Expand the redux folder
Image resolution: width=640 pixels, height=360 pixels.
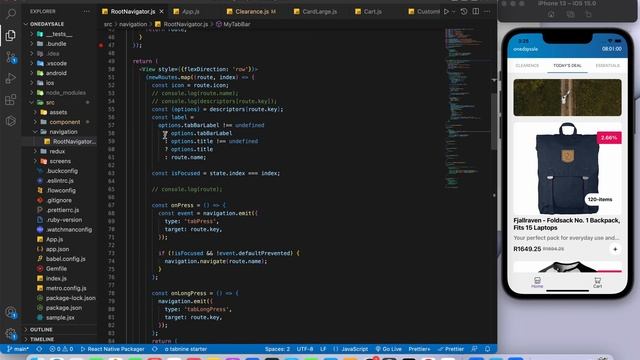tap(57, 151)
